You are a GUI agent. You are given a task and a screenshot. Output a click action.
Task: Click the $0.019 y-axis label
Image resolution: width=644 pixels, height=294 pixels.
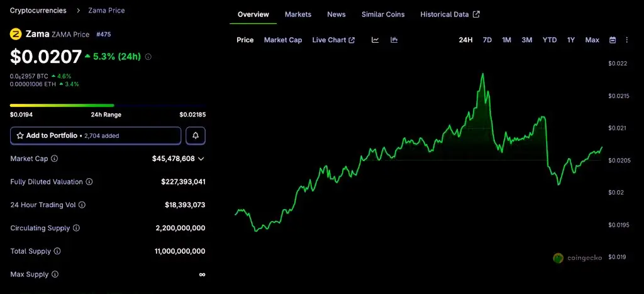pos(618,257)
